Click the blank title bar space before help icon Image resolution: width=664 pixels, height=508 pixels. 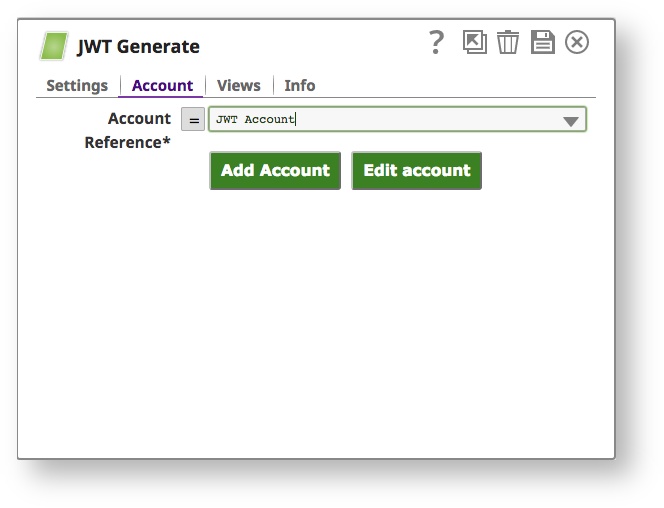[x=310, y=45]
